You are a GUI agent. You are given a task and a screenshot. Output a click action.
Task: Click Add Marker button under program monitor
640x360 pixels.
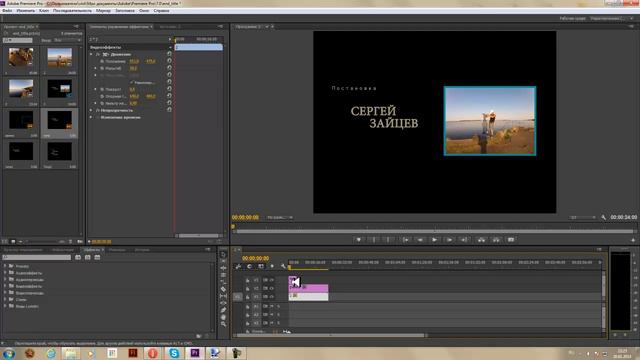point(359,240)
